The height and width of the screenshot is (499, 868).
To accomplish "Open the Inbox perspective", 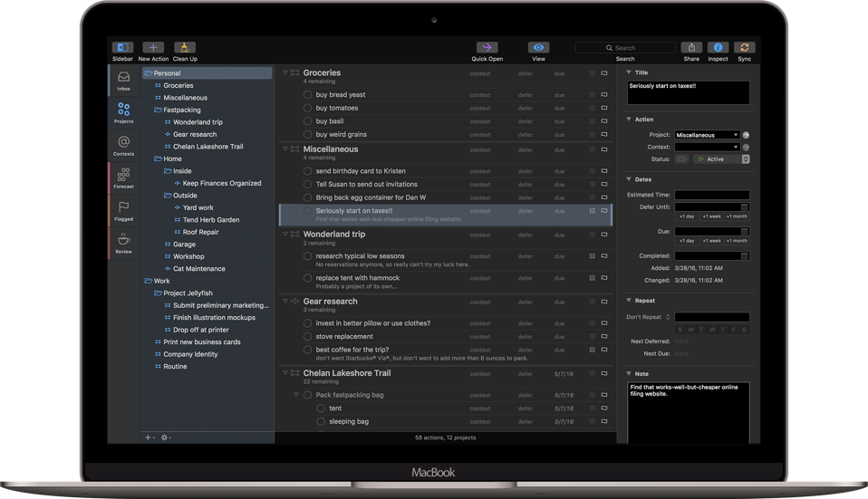I will [123, 81].
